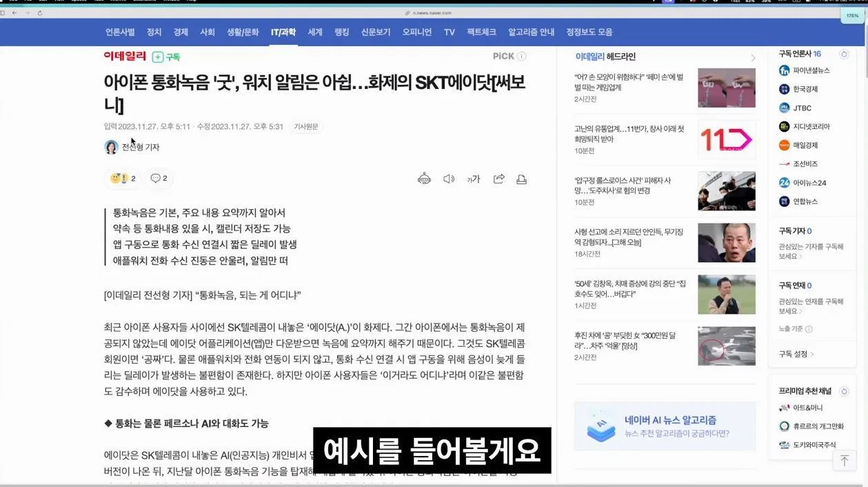Open 팩트체크 menu item
This screenshot has width=868, height=487.
pyautogui.click(x=481, y=32)
